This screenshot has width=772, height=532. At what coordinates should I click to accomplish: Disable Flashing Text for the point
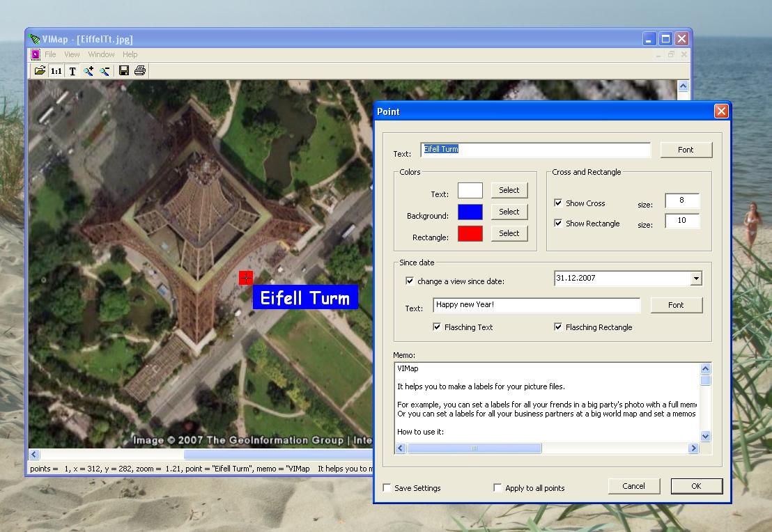[x=437, y=327]
